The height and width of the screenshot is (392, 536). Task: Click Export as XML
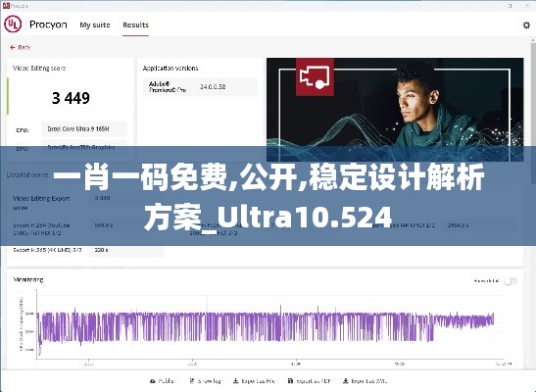[365, 380]
